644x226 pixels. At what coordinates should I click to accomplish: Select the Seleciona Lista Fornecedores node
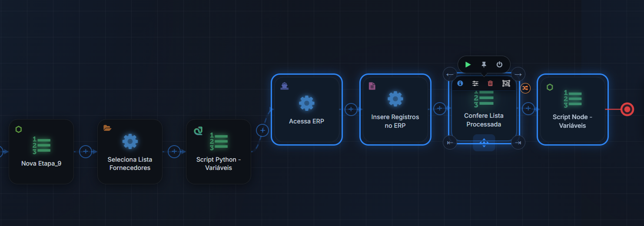point(130,152)
